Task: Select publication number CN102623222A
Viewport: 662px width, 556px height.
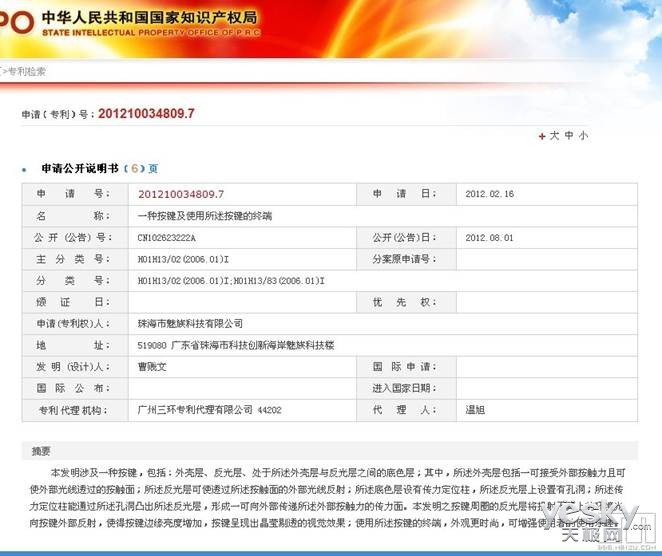Action: pos(167,238)
